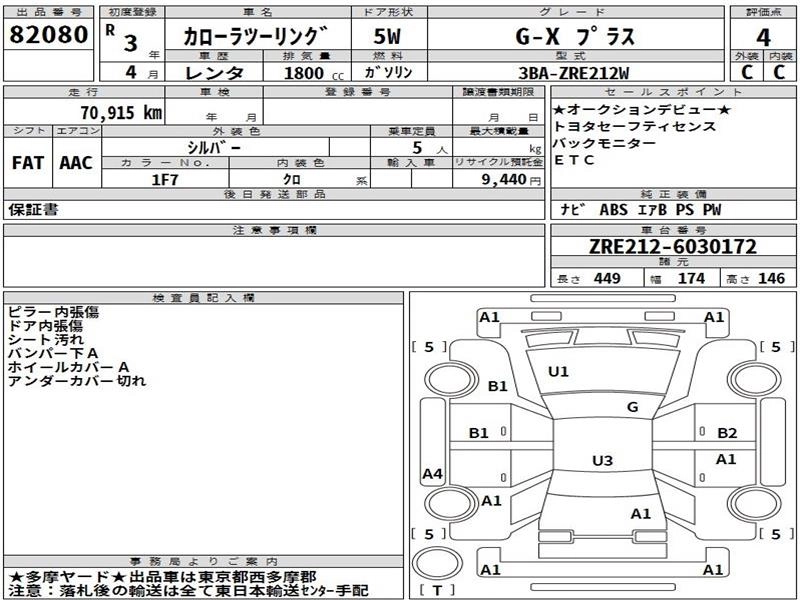
Task: Click the 事務局よりご案内 section header
Action: 204,562
